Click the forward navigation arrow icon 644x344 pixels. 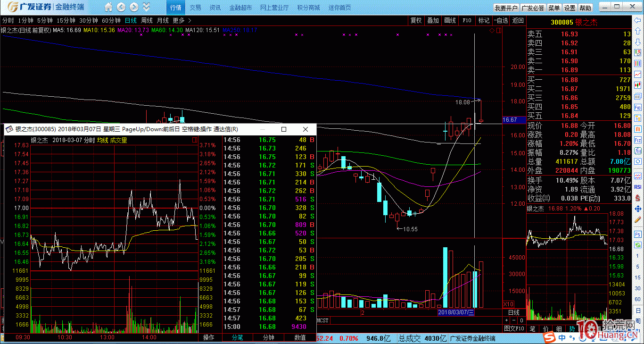[134, 7]
